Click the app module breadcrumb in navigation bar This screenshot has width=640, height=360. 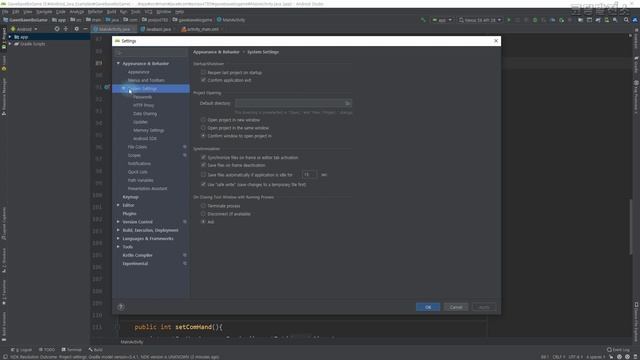(59, 20)
